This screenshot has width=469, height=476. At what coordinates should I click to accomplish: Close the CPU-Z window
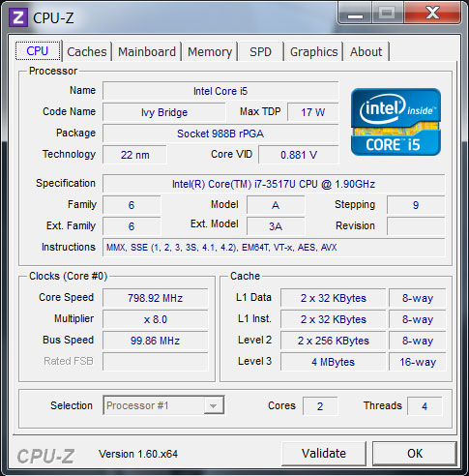pyautogui.click(x=432, y=14)
